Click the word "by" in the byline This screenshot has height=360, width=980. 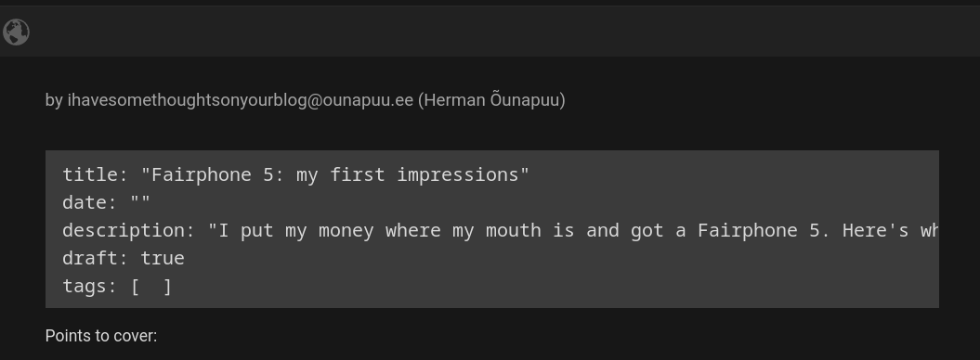pyautogui.click(x=54, y=100)
